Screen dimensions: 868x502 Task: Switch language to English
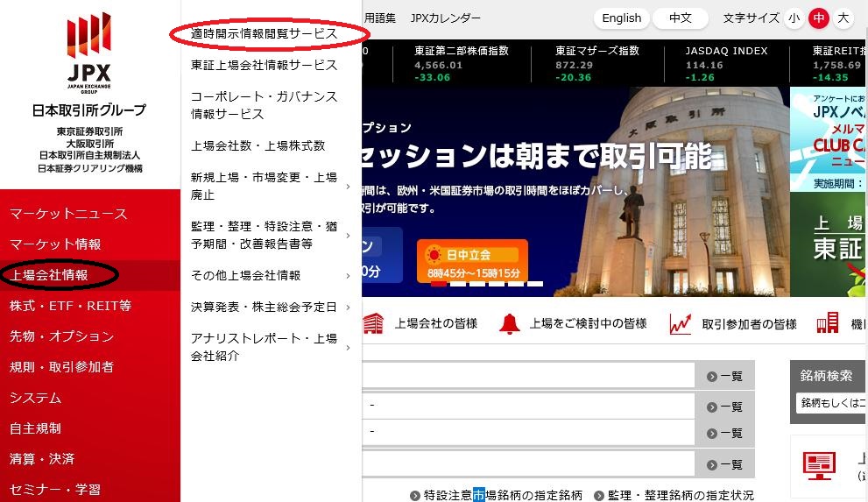coord(622,18)
